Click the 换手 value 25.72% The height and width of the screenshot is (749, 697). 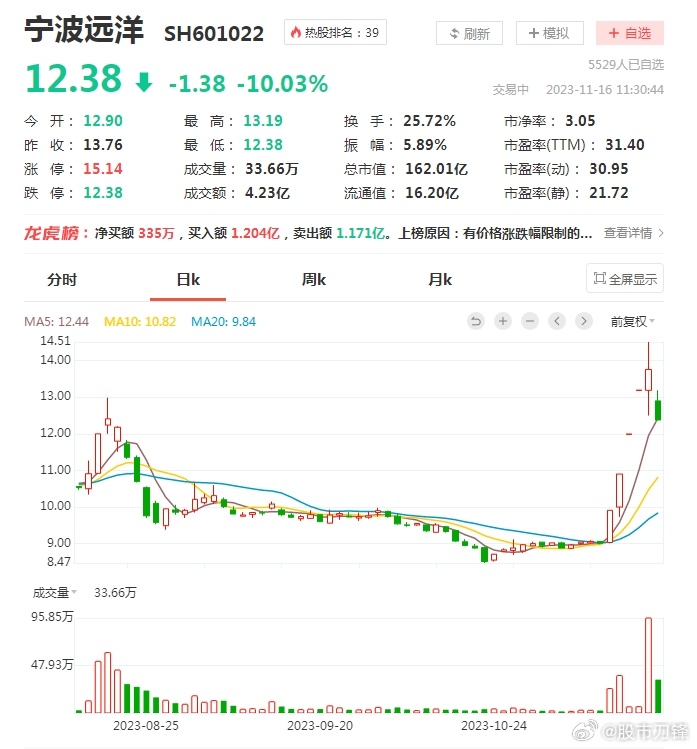(429, 121)
